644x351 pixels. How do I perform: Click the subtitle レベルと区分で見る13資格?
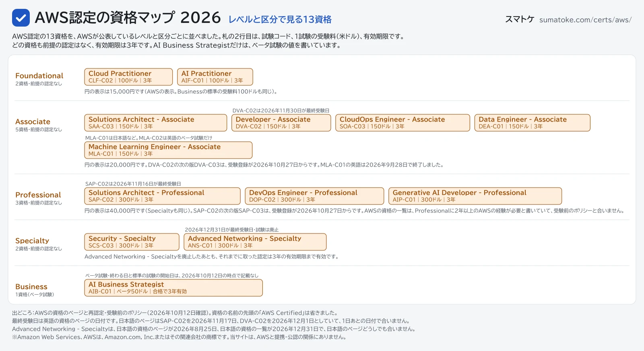point(280,19)
